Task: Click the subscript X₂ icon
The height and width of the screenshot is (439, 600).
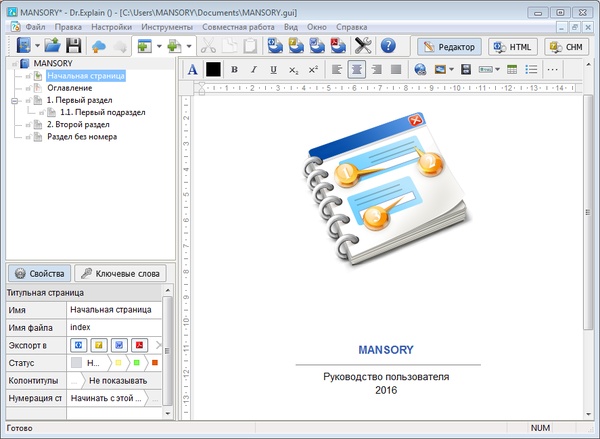Action: [293, 69]
